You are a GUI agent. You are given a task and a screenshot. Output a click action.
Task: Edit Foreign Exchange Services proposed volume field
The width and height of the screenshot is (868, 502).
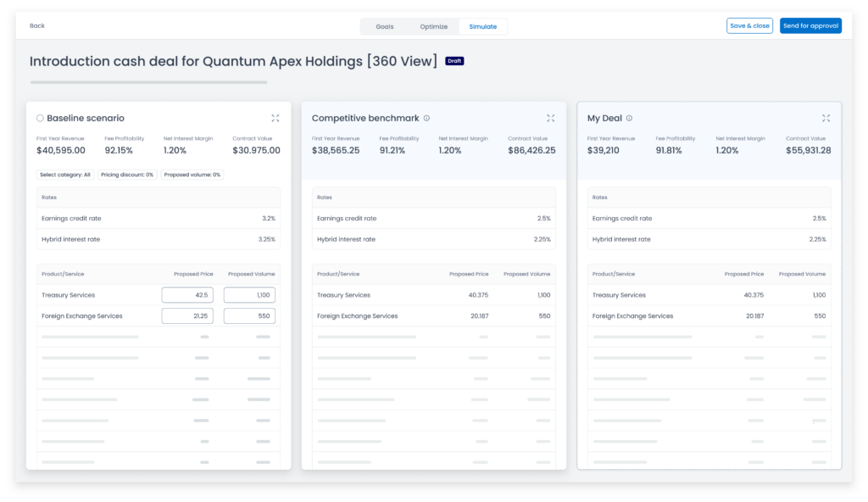249,315
